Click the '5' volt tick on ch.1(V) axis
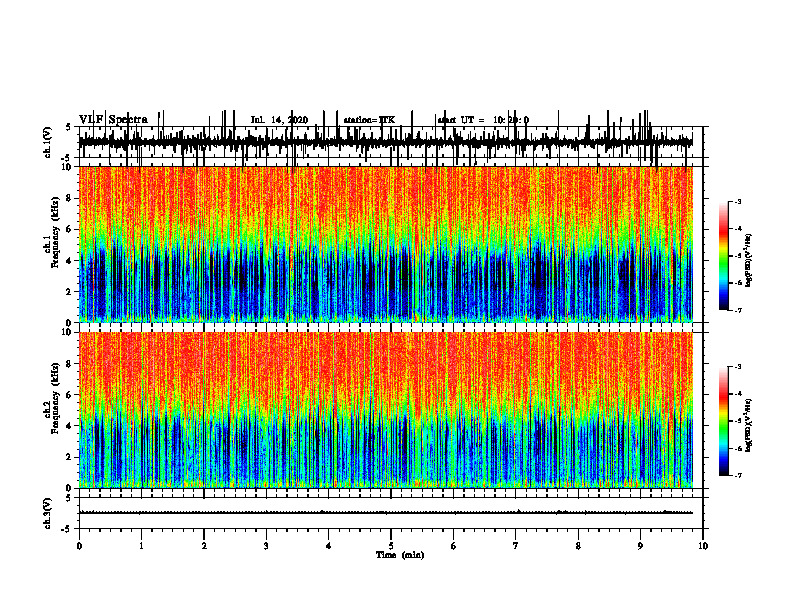This screenshot has height=612, width=792. 70,128
